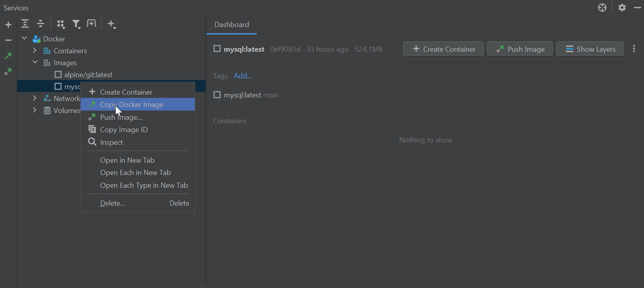
Task: Click the Copy Image ID icon
Action: (92, 129)
